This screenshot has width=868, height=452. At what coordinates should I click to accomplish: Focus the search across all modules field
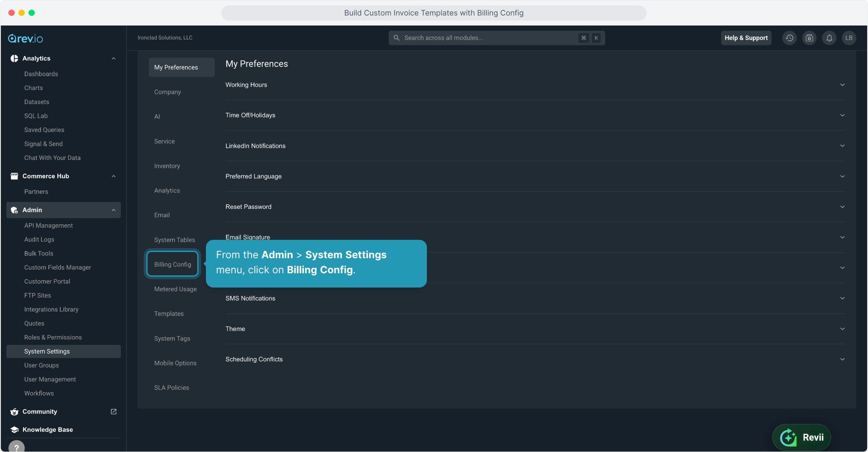(x=497, y=38)
